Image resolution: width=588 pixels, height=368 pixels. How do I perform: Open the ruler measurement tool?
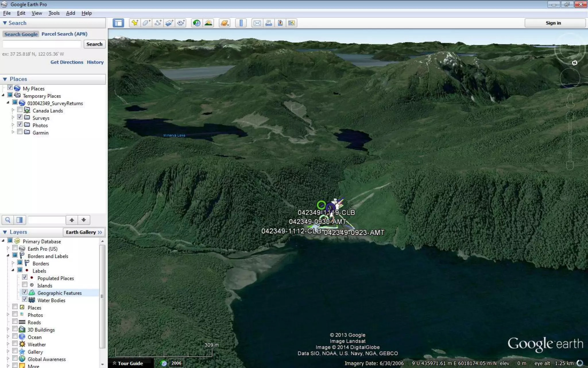coord(241,23)
